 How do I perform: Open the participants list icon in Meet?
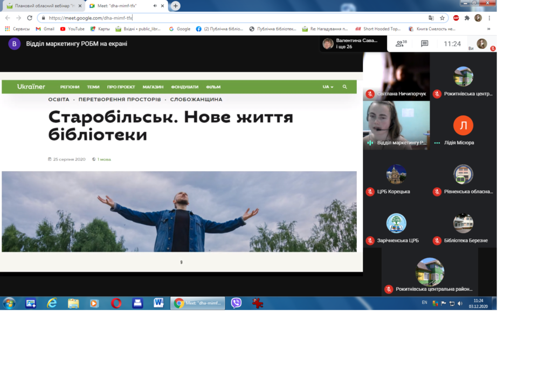point(400,44)
